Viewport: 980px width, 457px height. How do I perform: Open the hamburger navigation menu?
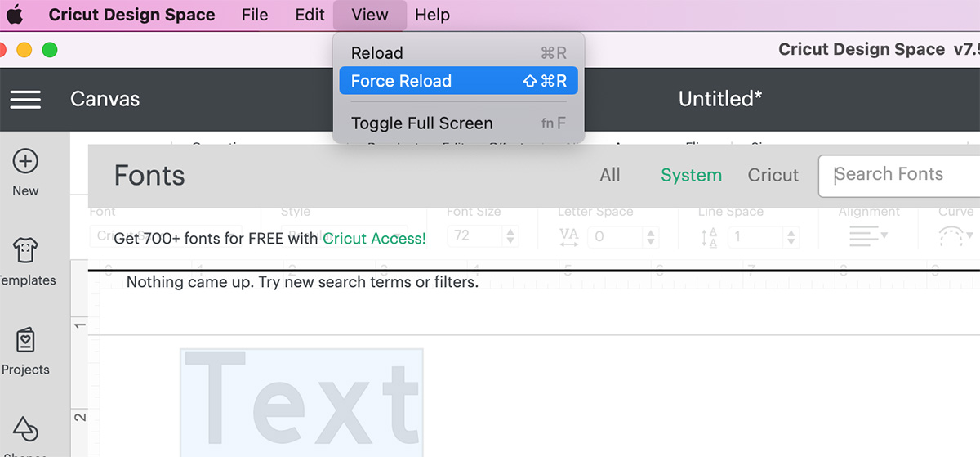coord(25,99)
